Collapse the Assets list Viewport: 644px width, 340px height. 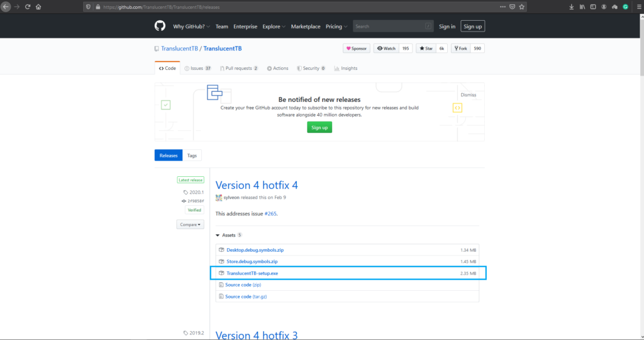point(218,235)
